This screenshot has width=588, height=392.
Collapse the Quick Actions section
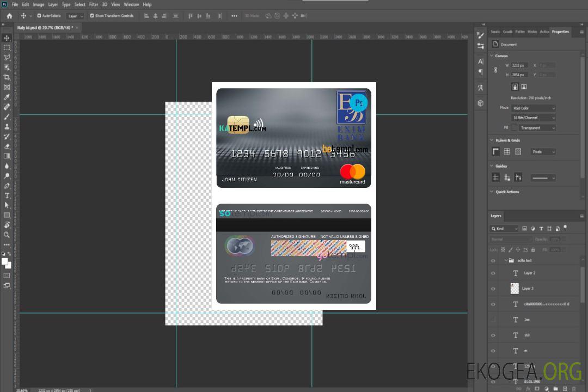coord(492,192)
